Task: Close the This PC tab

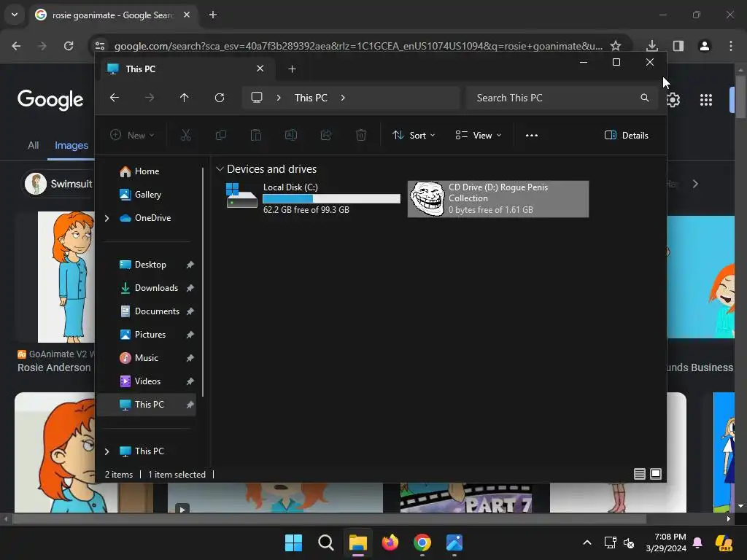Action: pos(260,69)
